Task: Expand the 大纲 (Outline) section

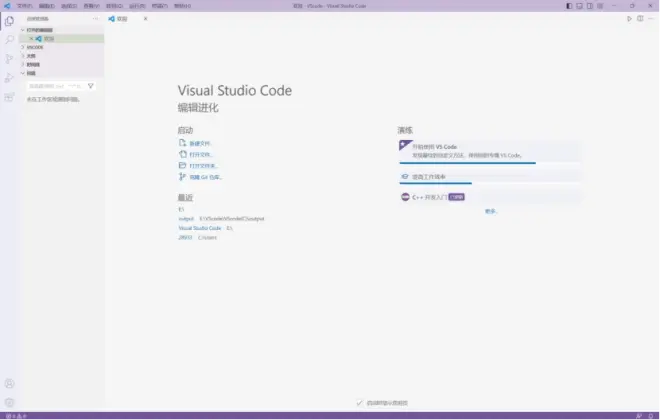Action: [61, 56]
